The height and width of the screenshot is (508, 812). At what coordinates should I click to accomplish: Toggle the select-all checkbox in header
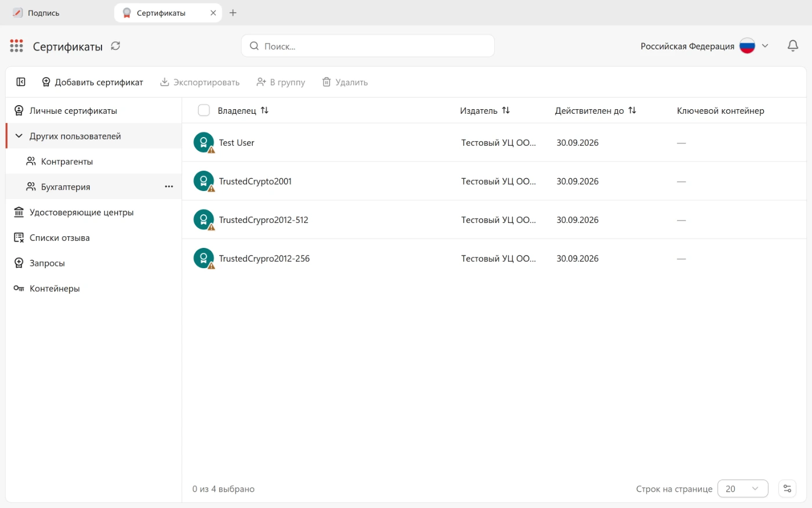click(204, 110)
